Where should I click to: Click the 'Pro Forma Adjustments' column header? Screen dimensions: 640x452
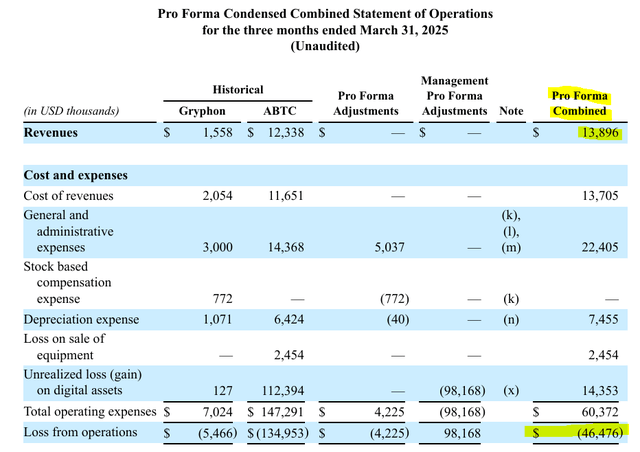(366, 103)
